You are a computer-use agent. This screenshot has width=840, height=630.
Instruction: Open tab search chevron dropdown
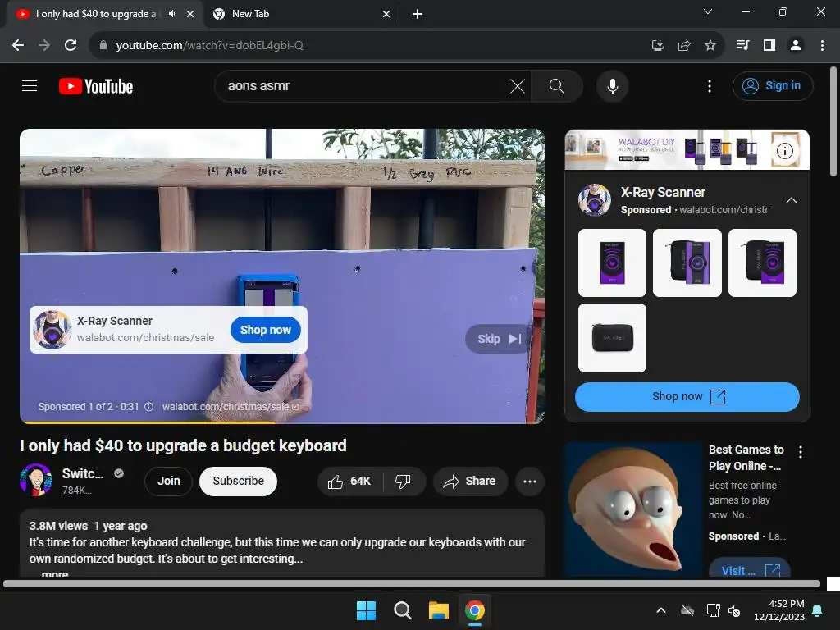point(708,11)
